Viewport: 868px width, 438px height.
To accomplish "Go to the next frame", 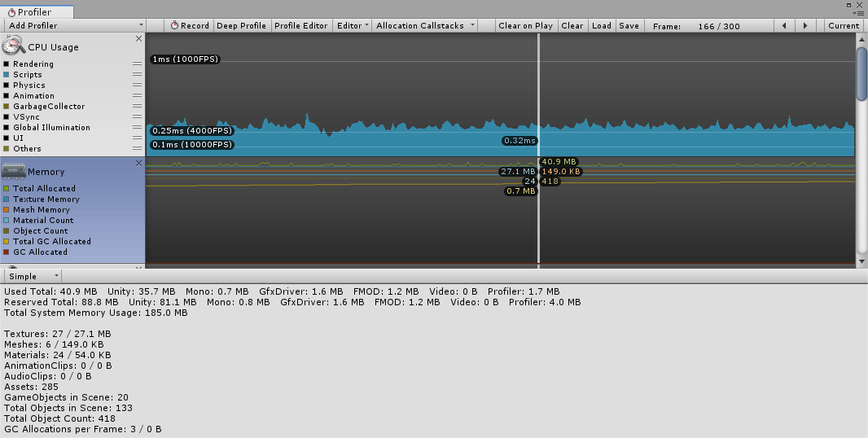I will tap(805, 25).
